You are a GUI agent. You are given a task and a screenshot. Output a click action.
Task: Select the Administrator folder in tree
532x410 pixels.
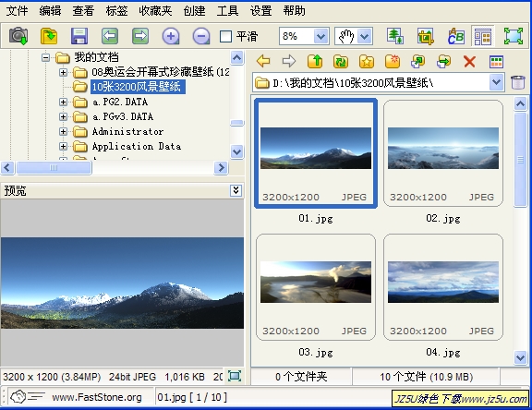(x=127, y=131)
